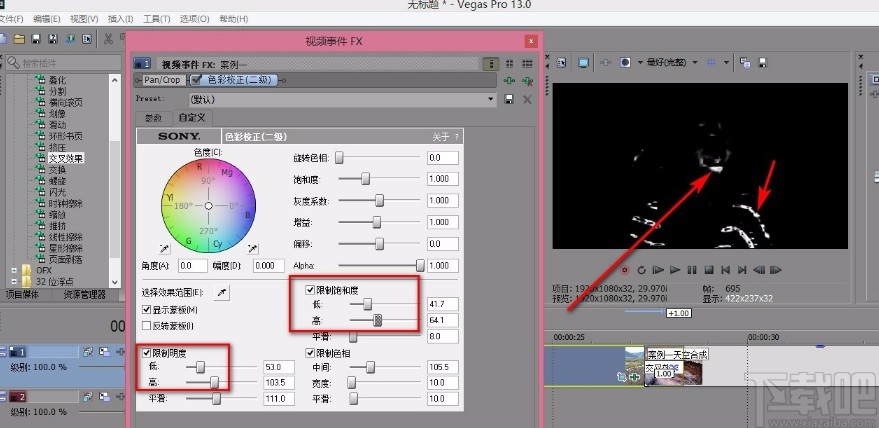Click plugin list scroll down arrow
The image size is (879, 428).
(x=115, y=282)
